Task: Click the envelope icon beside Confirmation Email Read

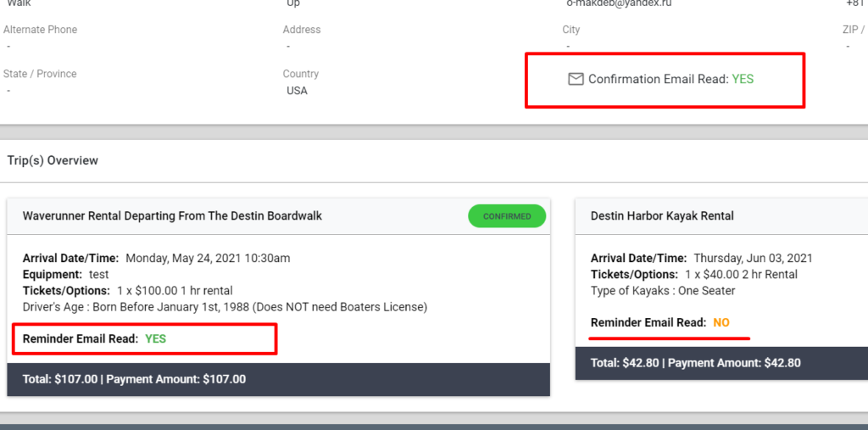Action: point(576,79)
